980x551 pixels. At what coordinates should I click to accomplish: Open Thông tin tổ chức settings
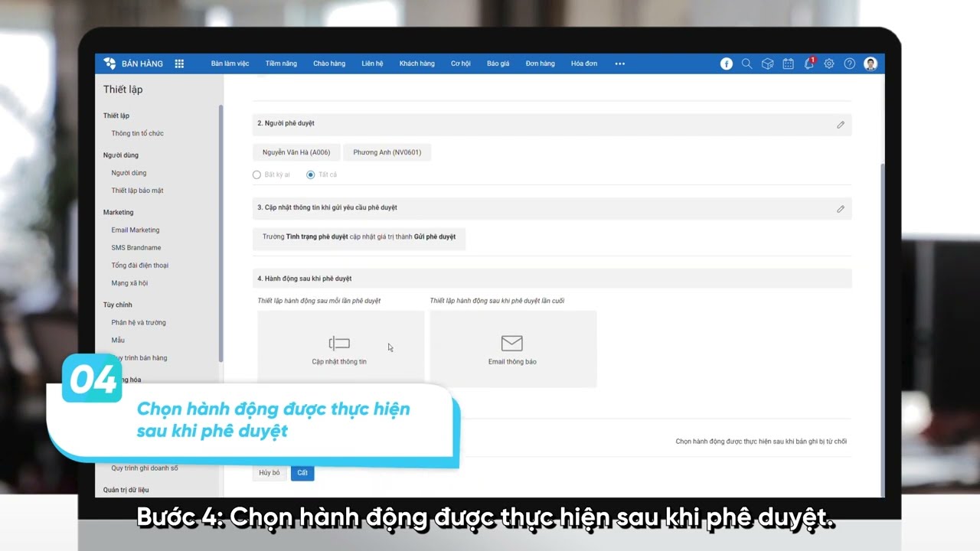pyautogui.click(x=138, y=133)
